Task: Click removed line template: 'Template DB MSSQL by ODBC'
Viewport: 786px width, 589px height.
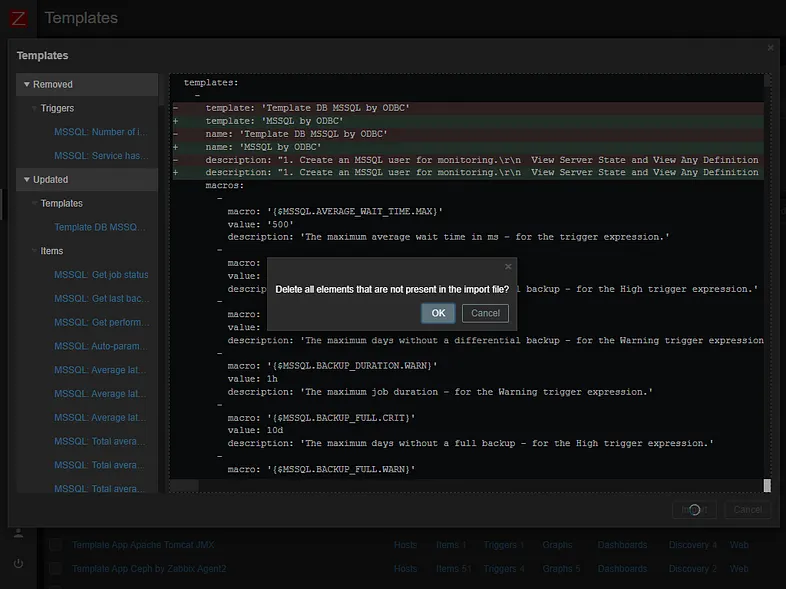Action: (468, 108)
